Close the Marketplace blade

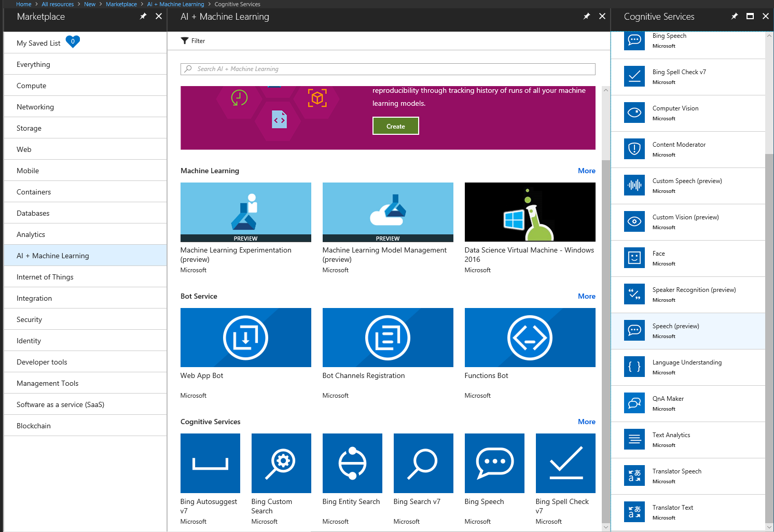(x=159, y=16)
